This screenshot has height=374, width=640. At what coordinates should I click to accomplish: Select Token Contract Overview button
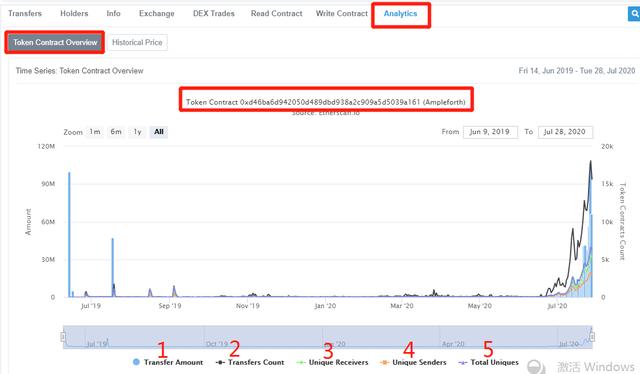point(55,42)
